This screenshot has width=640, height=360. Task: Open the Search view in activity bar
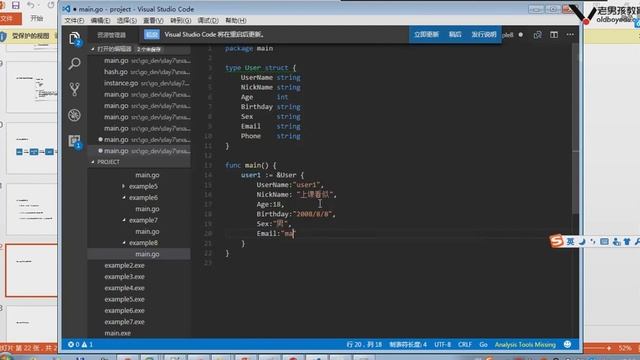click(x=74, y=64)
